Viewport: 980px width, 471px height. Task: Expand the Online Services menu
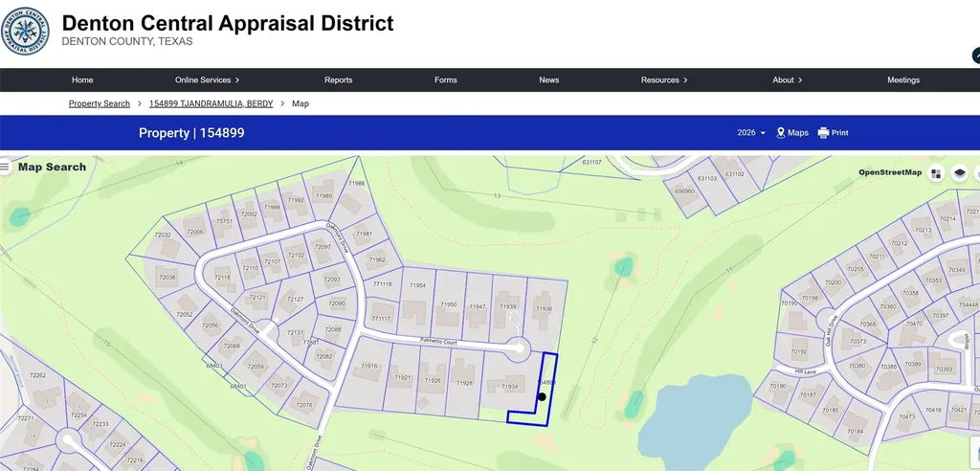tap(207, 80)
